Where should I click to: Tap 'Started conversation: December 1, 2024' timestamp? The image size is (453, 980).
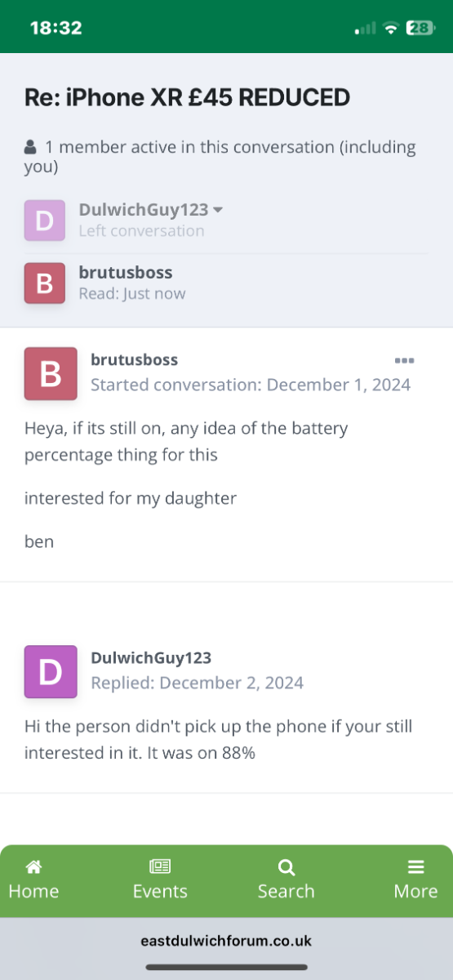(x=251, y=385)
